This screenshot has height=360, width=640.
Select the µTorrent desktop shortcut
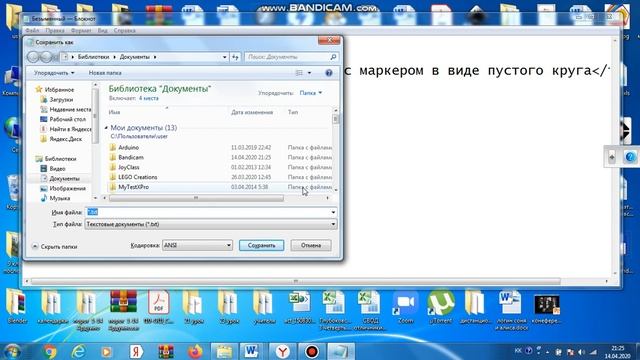click(440, 308)
